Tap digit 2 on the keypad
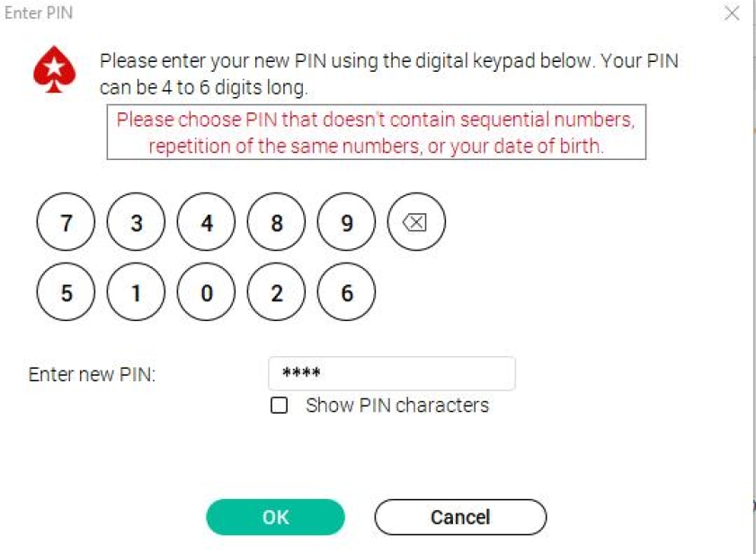This screenshot has width=756, height=554. 277,292
